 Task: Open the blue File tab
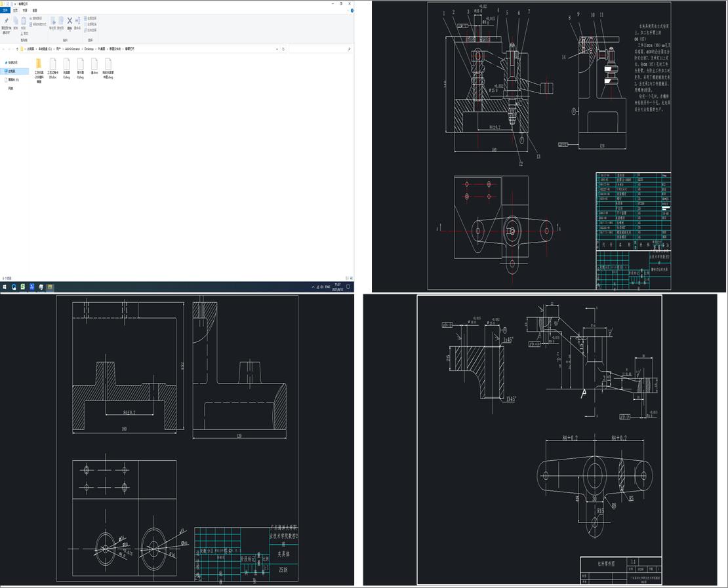pos(5,10)
